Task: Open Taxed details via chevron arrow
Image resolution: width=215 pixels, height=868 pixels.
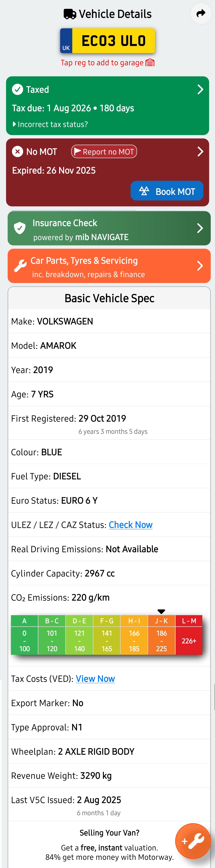Action: click(200, 89)
